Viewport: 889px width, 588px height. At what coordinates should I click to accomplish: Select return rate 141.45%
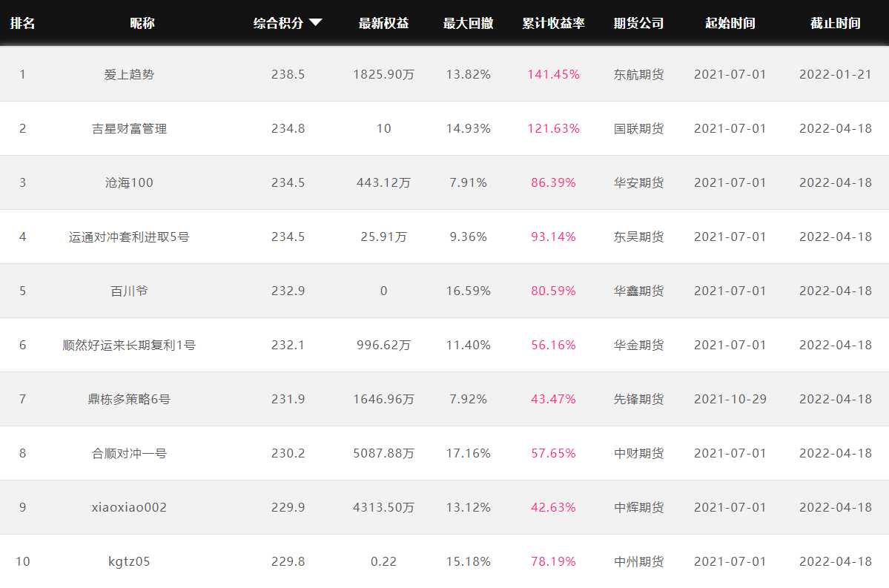click(553, 74)
